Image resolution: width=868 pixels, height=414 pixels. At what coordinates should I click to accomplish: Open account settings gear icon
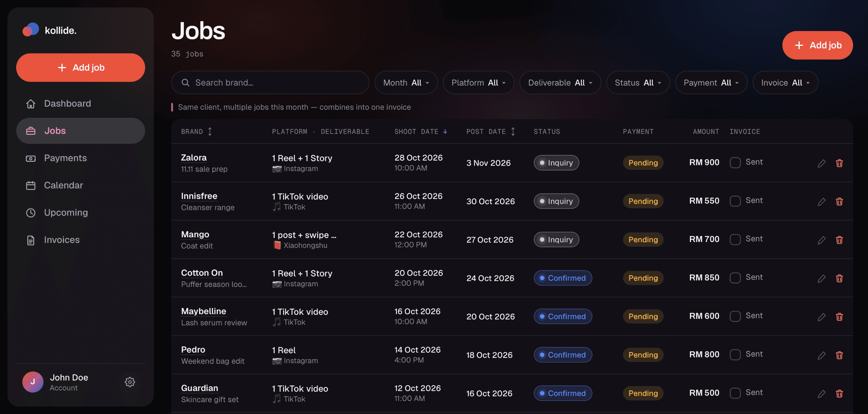coord(130,382)
